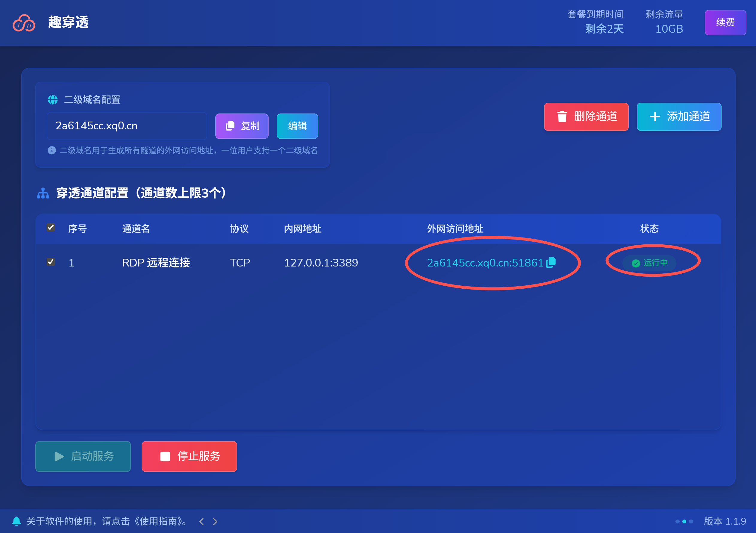Viewport: 756px width, 533px height.
Task: Click the green 运行中 status badge
Action: click(x=649, y=263)
